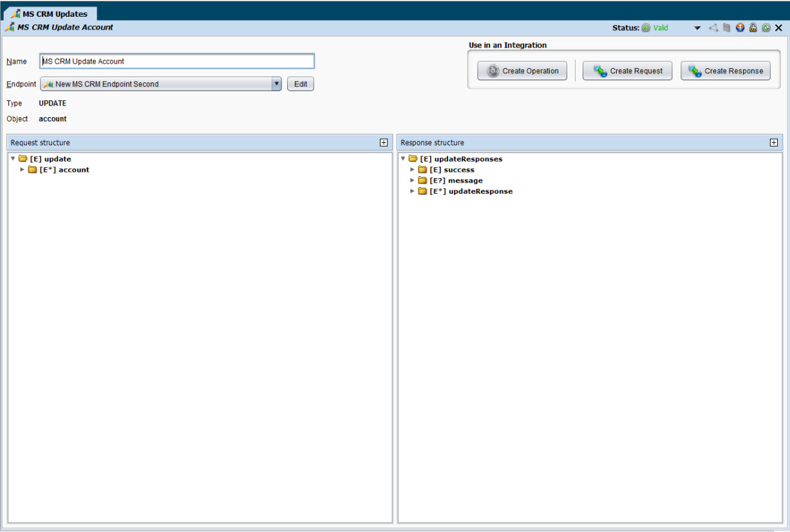
Task: Click the Edit endpoint button
Action: pos(301,84)
